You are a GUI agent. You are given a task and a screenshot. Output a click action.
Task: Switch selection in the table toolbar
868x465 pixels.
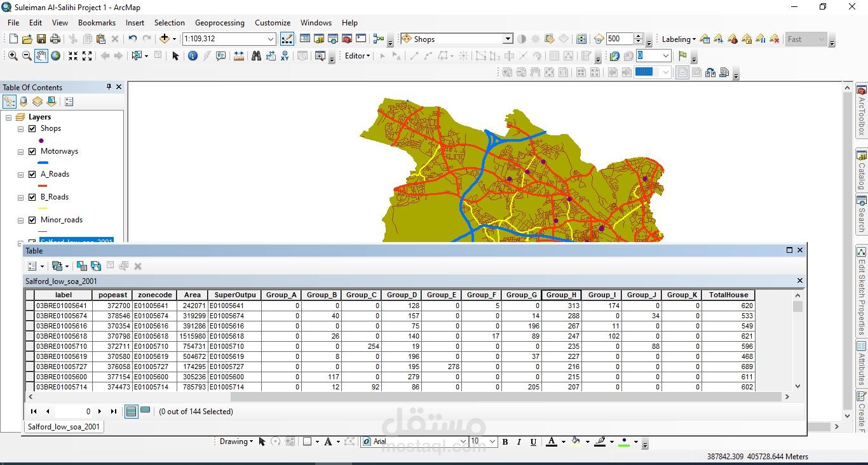(x=96, y=266)
